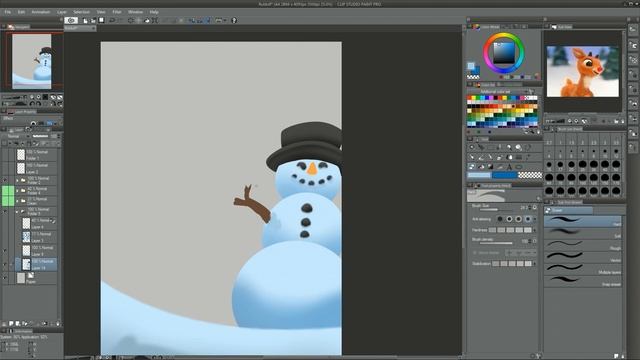Click the reindeer reference image in Sub View

[583, 71]
